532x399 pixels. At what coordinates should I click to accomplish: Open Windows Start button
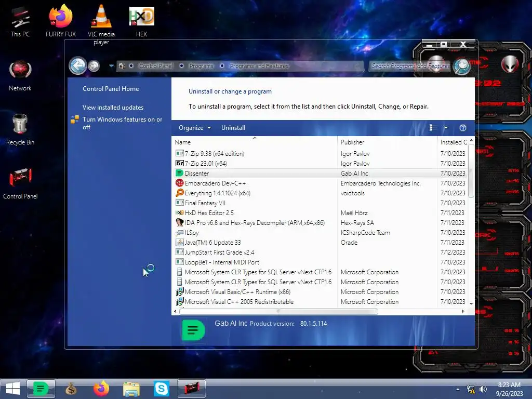click(x=12, y=389)
